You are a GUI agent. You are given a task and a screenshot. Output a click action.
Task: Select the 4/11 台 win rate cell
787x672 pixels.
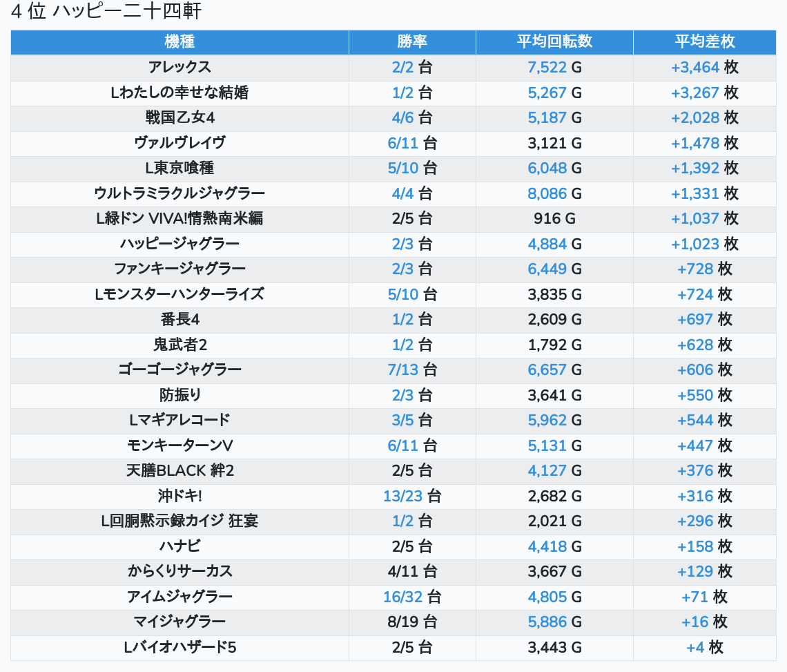coord(412,571)
